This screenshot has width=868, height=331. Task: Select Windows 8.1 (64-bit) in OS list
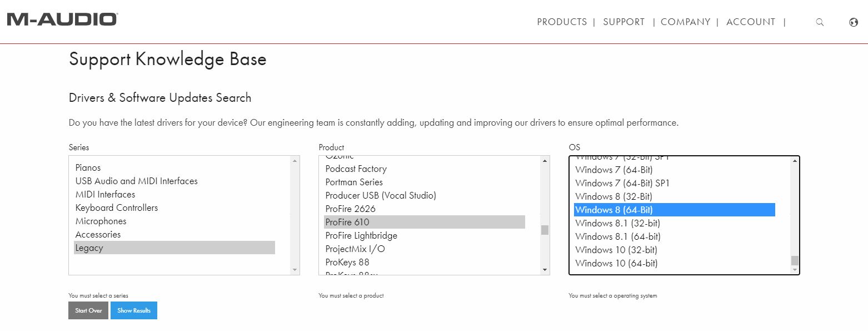675,236
